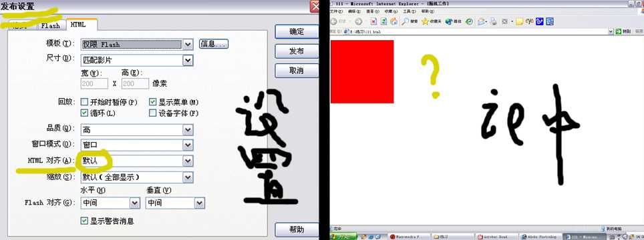This screenshot has height=240, width=644.
Task: Click the IE Print icon
Action: 494,21
